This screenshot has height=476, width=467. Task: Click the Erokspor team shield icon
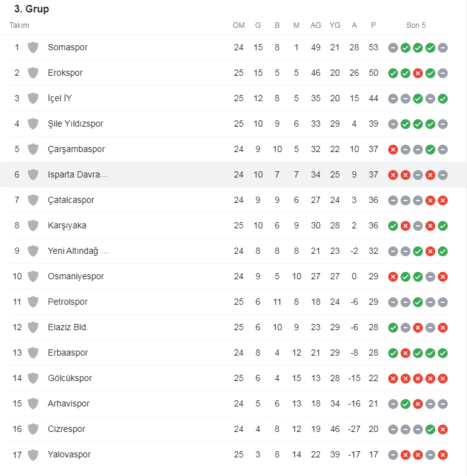coord(33,73)
